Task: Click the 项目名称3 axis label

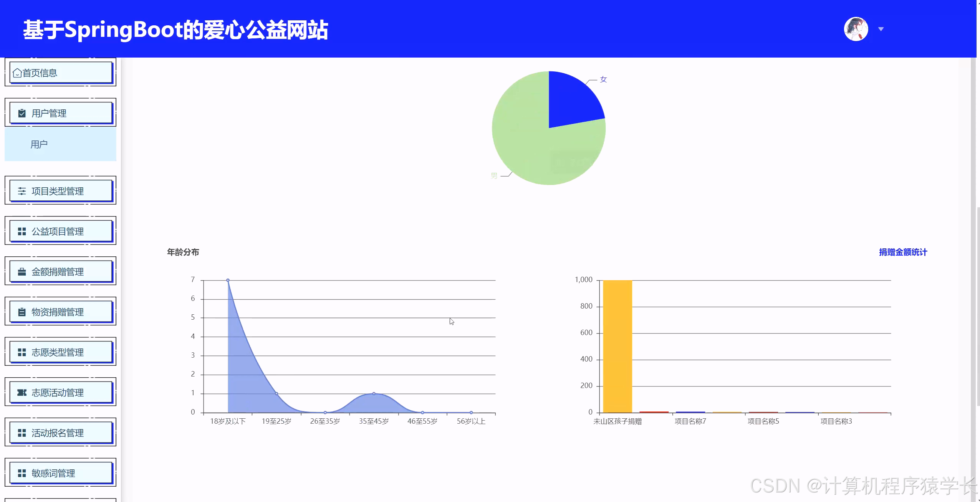Action: [836, 421]
